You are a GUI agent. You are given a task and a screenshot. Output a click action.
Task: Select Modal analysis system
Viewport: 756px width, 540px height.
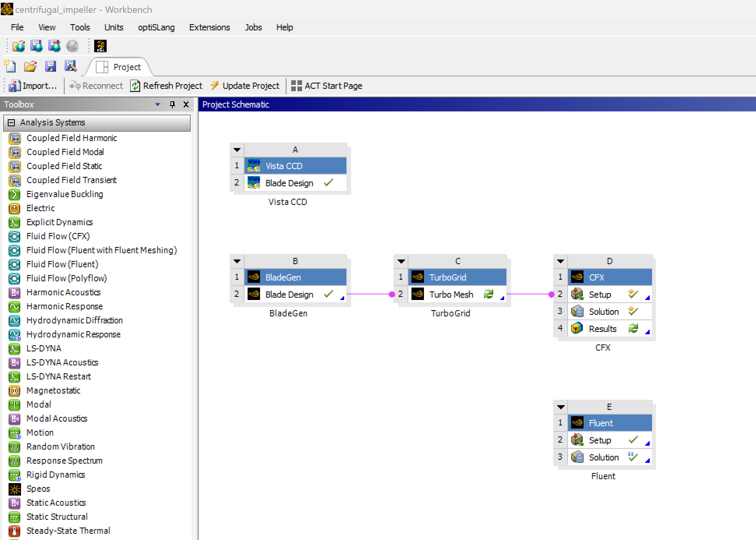point(39,404)
